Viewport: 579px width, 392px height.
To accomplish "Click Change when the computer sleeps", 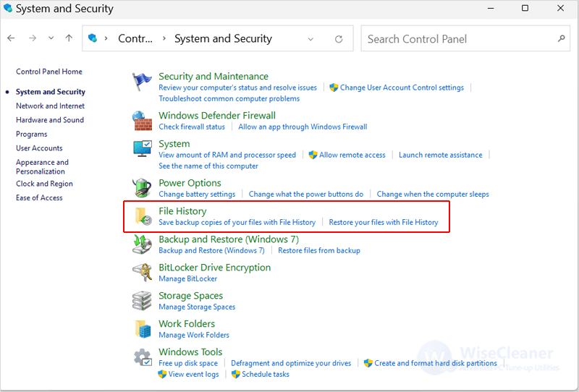I will (433, 194).
